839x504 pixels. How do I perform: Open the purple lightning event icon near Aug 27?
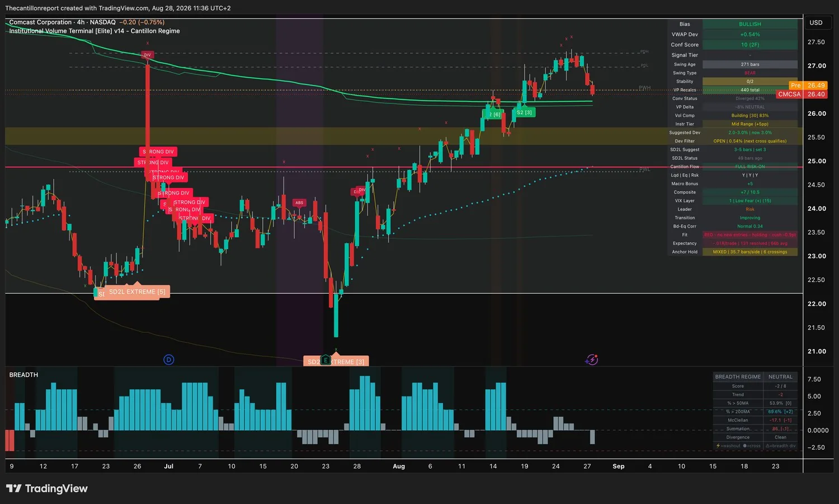point(592,360)
